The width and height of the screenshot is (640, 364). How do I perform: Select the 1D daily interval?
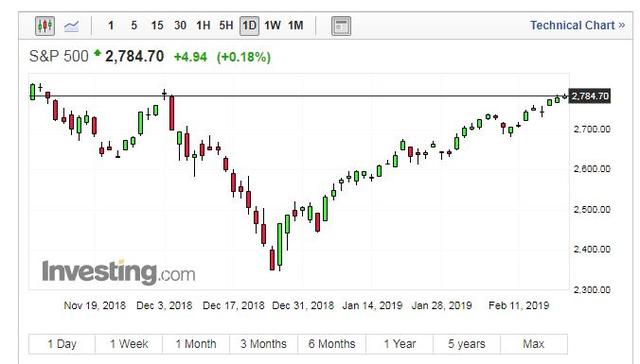click(249, 26)
